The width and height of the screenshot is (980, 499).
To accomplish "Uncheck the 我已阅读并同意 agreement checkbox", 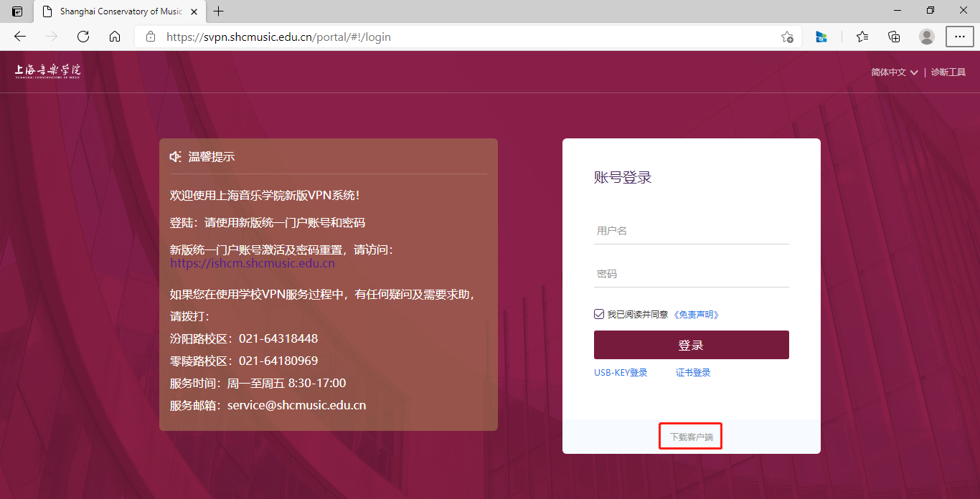I will click(x=599, y=314).
